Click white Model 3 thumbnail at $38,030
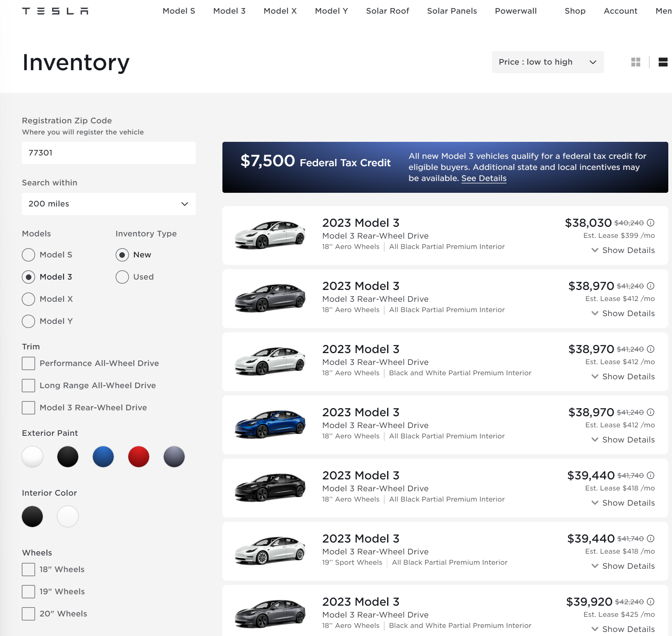Image resolution: width=672 pixels, height=636 pixels. tap(270, 235)
